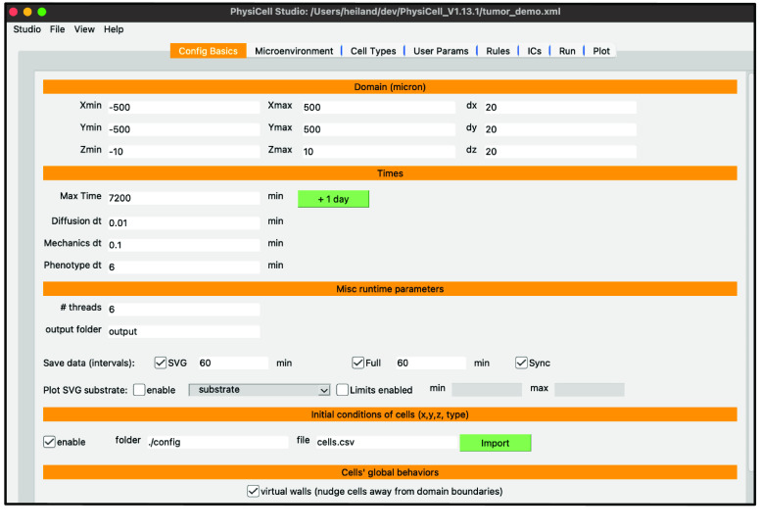Click the Xmax value field

click(x=377, y=107)
